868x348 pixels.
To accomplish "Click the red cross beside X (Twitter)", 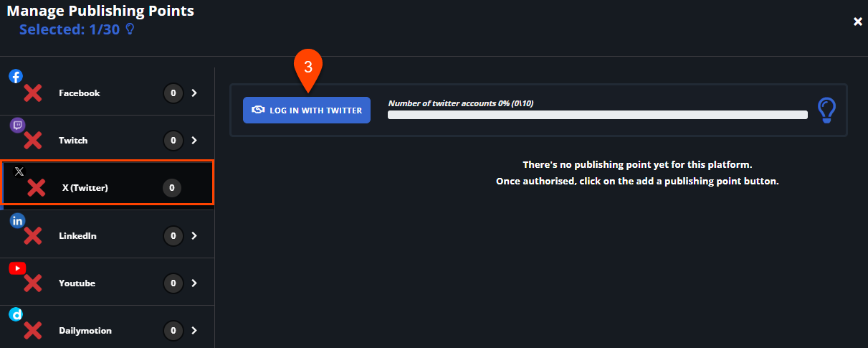I will tap(36, 188).
